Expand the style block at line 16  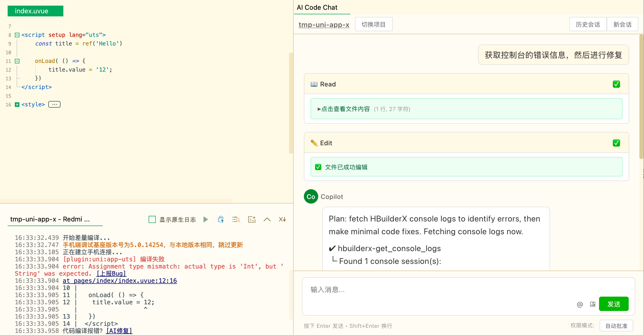coord(17,105)
